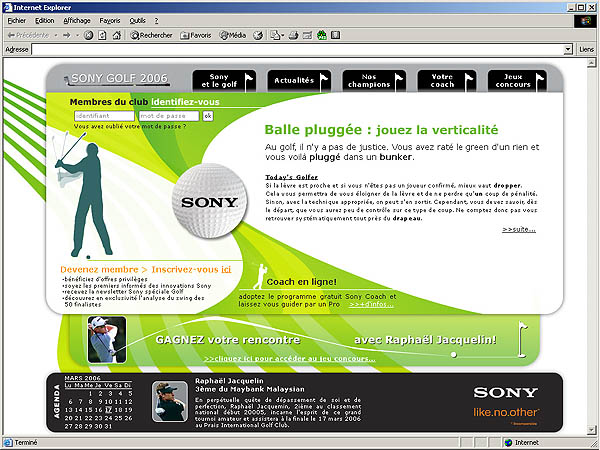Click the vertical scrollbar down arrow
The image size is (600, 450).
coord(592,430)
